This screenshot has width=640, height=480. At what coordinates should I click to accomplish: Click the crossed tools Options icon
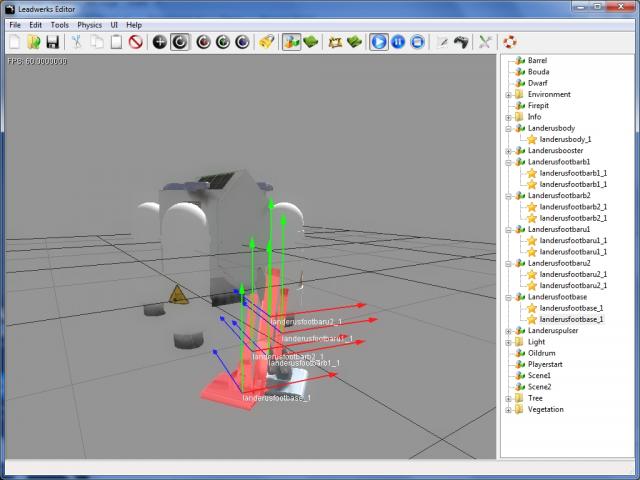[x=485, y=42]
